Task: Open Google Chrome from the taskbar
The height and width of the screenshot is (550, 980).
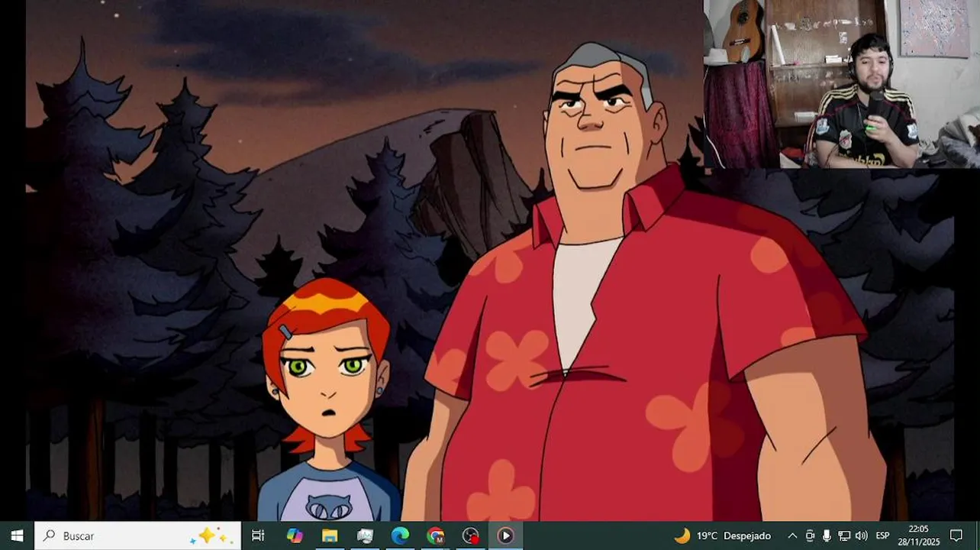Action: (x=435, y=535)
